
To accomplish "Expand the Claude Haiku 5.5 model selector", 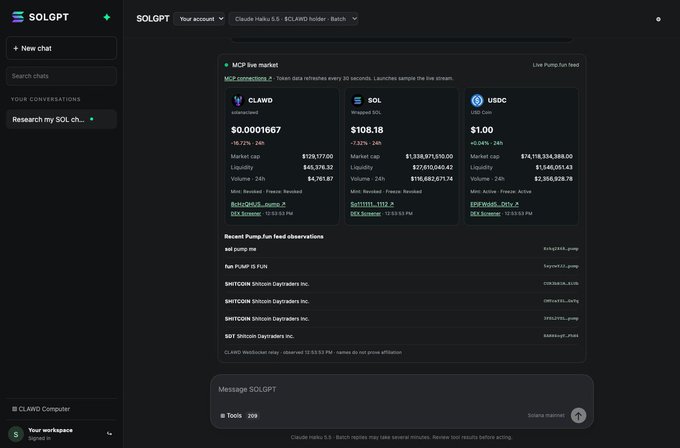I will [x=294, y=19].
